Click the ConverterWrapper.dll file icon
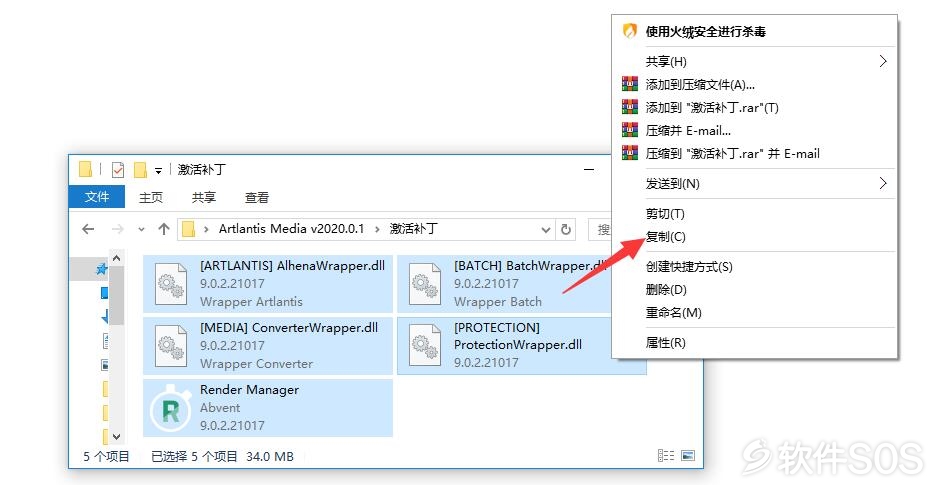Screen dimensions: 938x485 (x=170, y=346)
